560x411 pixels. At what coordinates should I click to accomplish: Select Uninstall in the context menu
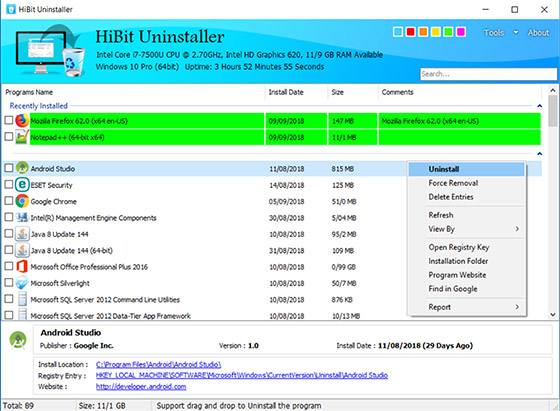click(x=444, y=169)
